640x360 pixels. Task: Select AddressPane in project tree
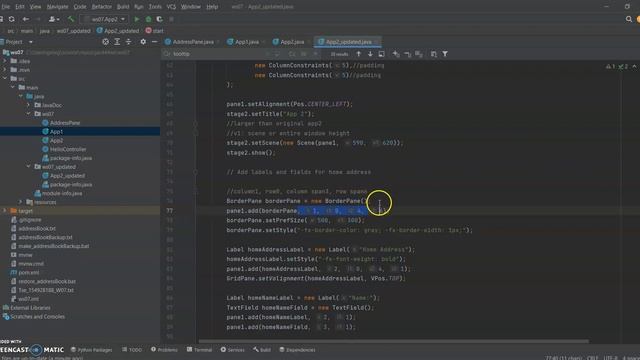pyautogui.click(x=65, y=123)
